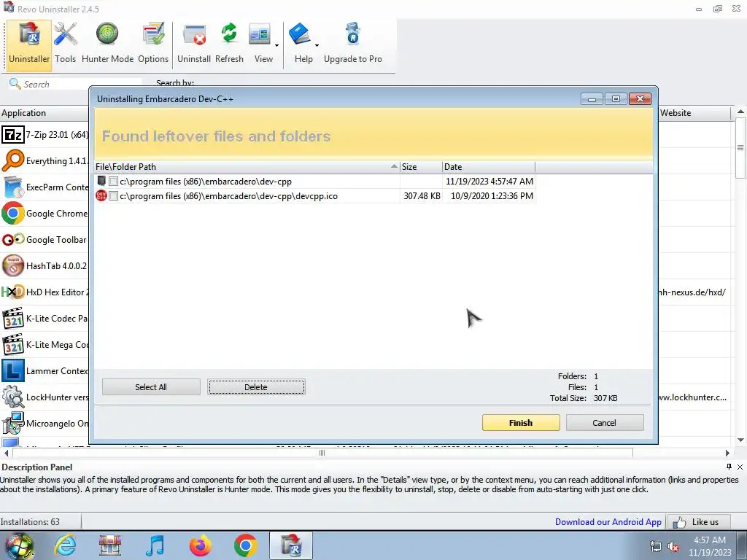This screenshot has height=560, width=747.
Task: Open the Tools toolbar icon
Action: coord(65,35)
